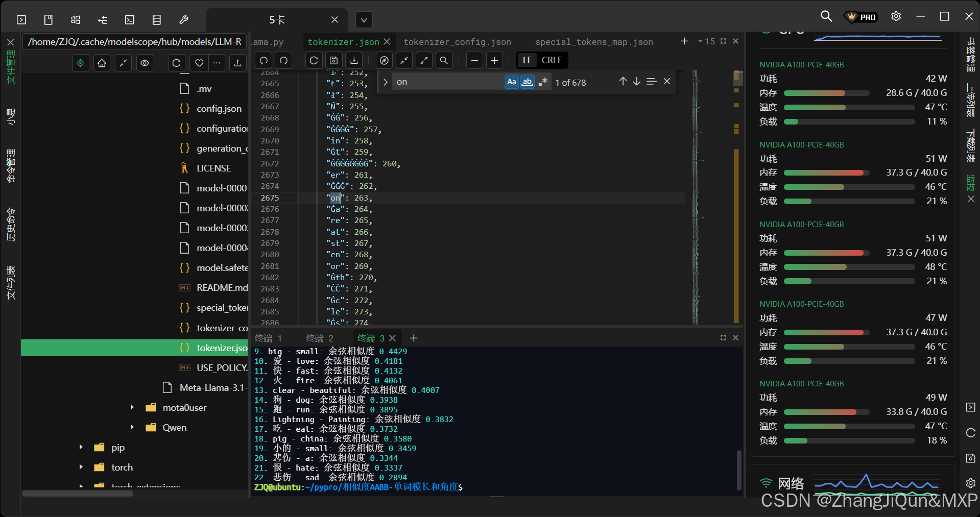The width and height of the screenshot is (980, 517).
Task: Click the server list icon in top bar
Action: [x=157, y=20]
